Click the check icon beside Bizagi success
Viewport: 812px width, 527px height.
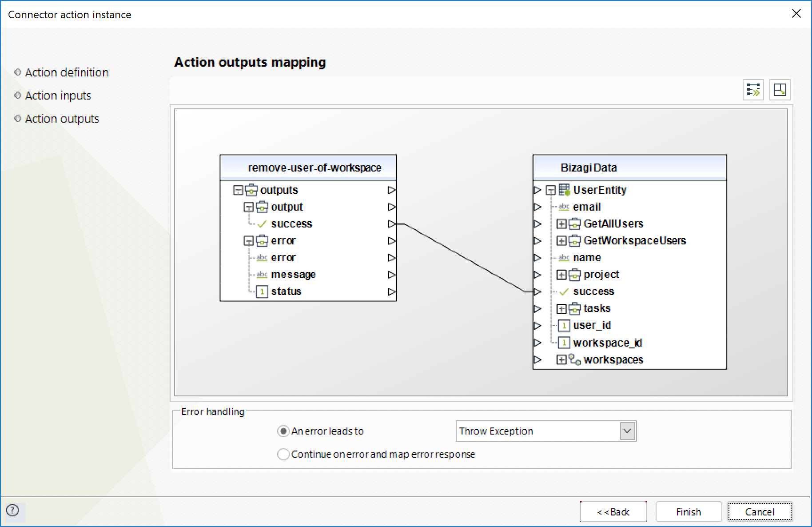point(564,291)
